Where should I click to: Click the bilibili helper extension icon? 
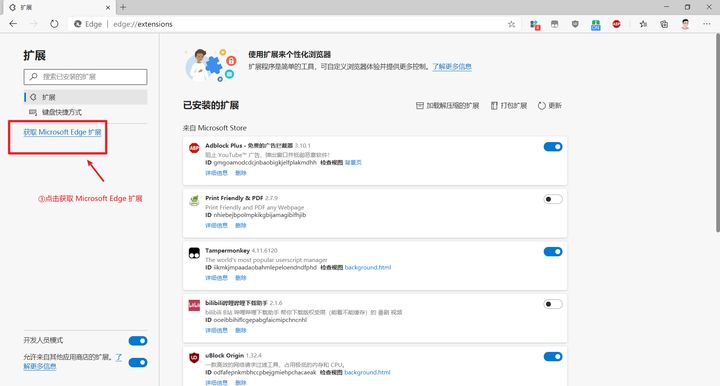point(194,305)
